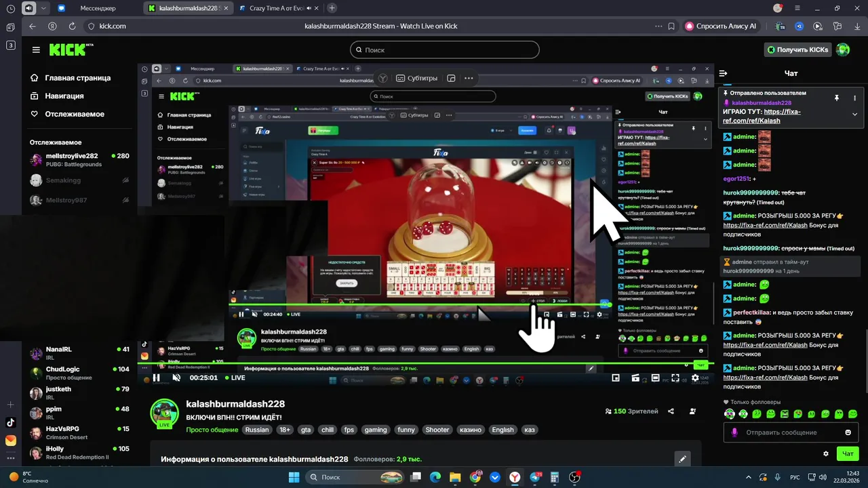
Task: Switch to Мессенджер tab
Action: (97, 8)
